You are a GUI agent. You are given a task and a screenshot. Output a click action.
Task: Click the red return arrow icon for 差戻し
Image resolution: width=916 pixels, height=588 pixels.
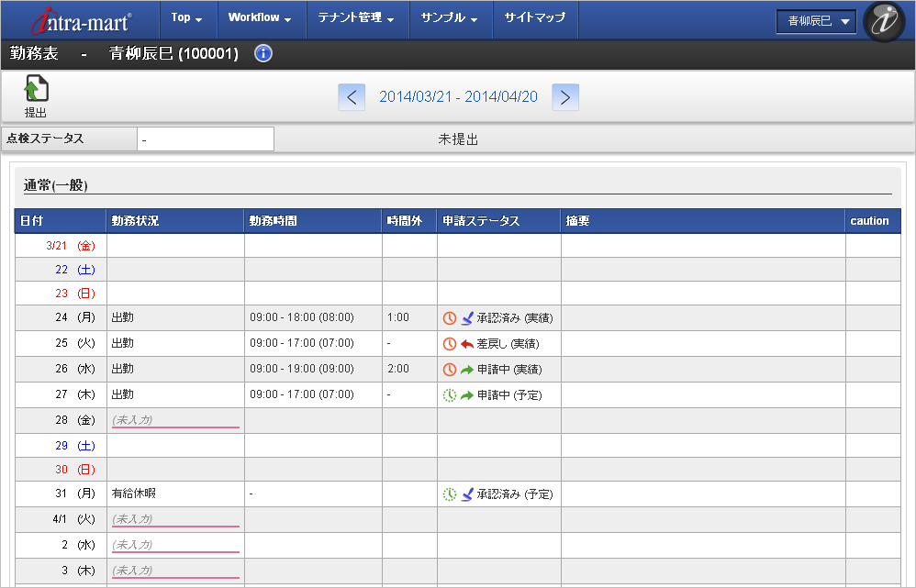467,344
